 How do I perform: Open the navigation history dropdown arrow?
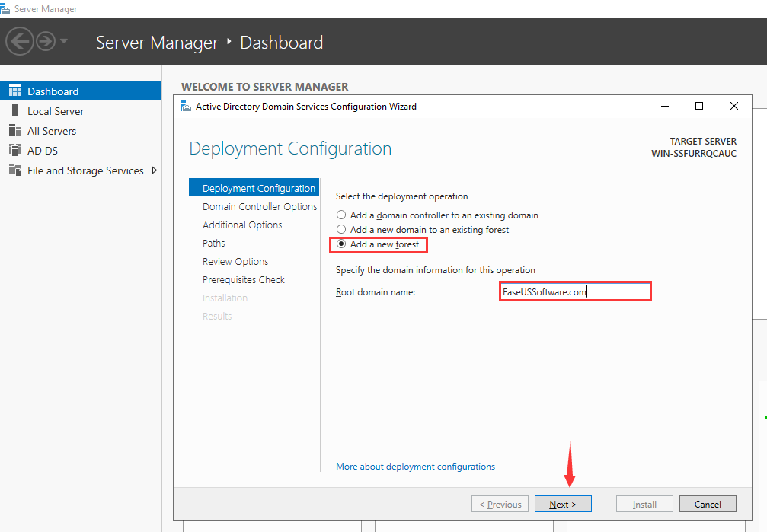(x=64, y=41)
